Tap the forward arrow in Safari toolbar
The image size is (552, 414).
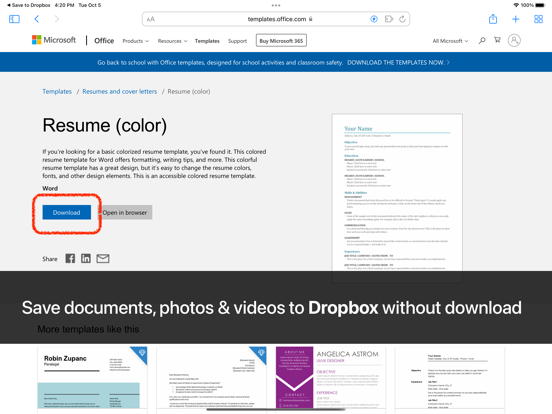click(57, 19)
